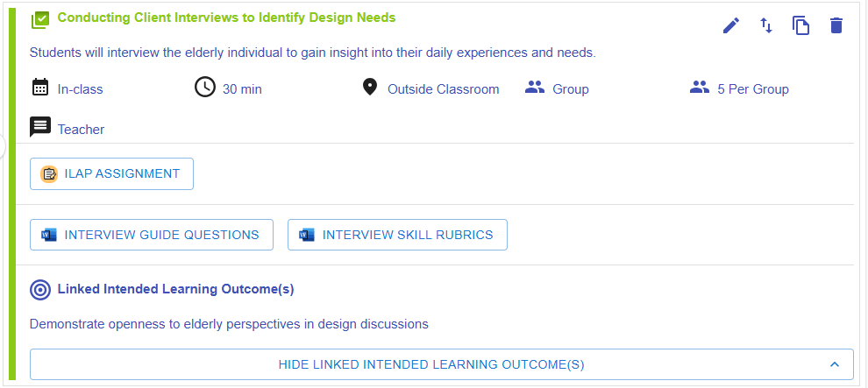Image resolution: width=868 pixels, height=388 pixels.
Task: Click the linked outcome text about elderly perspectives
Action: click(x=229, y=324)
